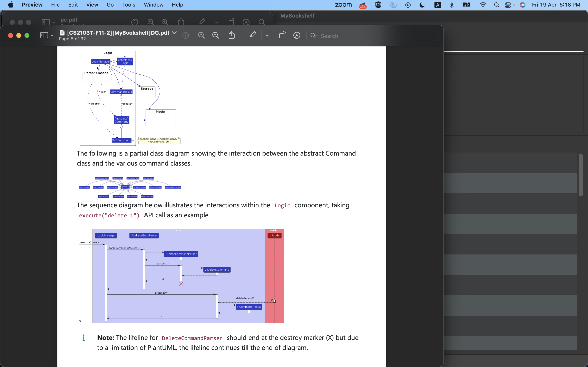Image resolution: width=588 pixels, height=367 pixels.
Task: Click the Rotate page icon
Action: tap(282, 35)
